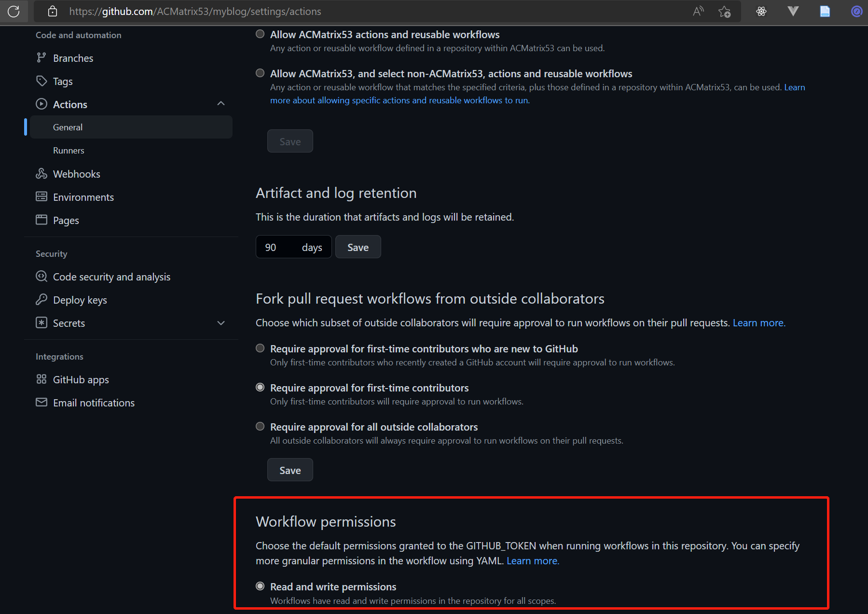Save fork pull request workflow settings

point(290,470)
